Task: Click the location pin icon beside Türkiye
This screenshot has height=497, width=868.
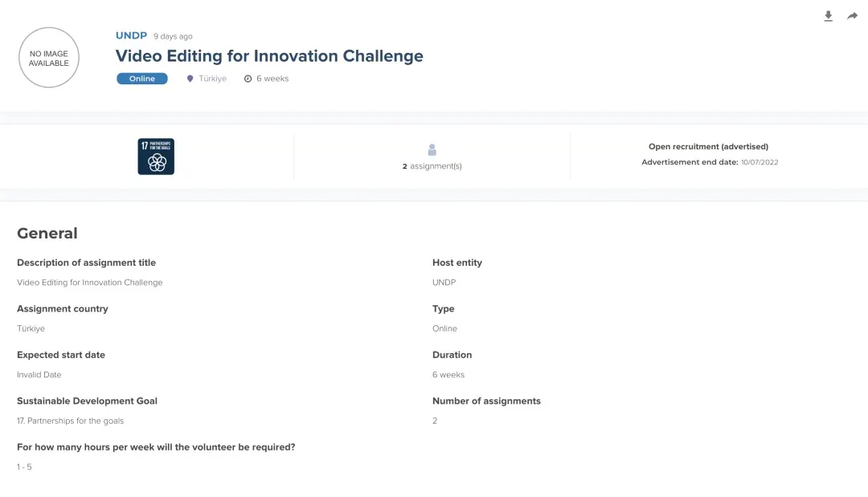Action: [x=190, y=79]
